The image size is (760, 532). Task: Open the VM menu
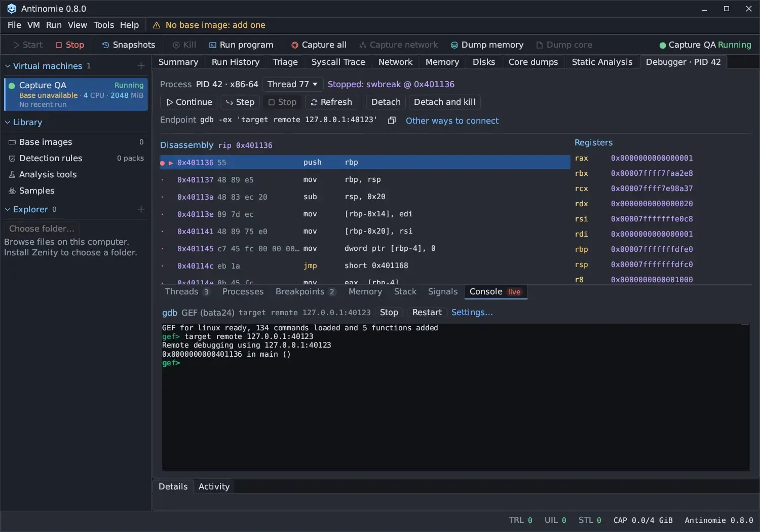[33, 25]
